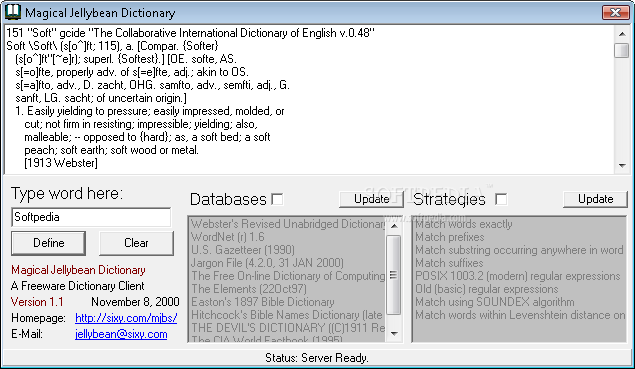Image resolution: width=635 pixels, height=369 pixels.
Task: Select Match suffixes strategy
Action: coord(519,263)
